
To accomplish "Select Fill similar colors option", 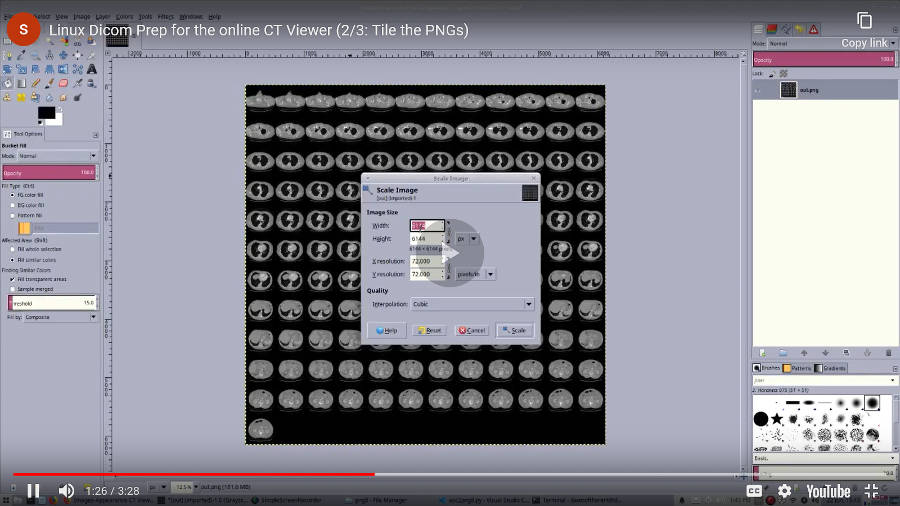I will [13, 260].
